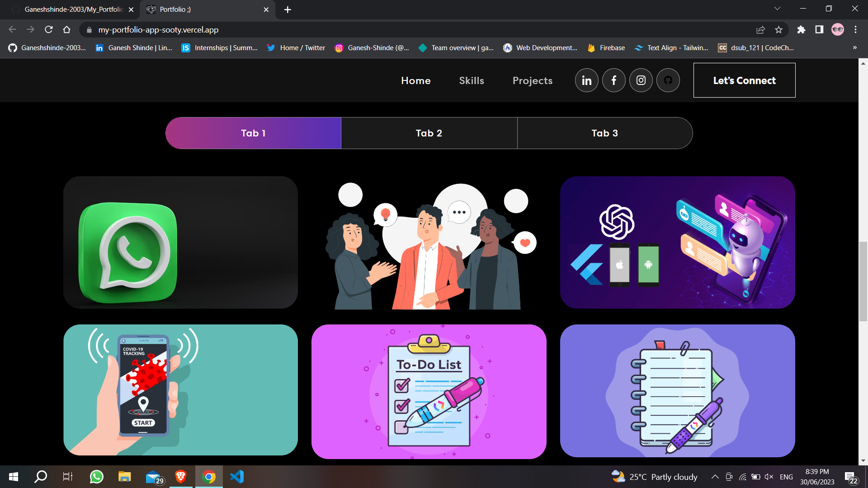868x488 pixels.
Task: Open WhatsApp from the taskbar
Action: click(96, 476)
